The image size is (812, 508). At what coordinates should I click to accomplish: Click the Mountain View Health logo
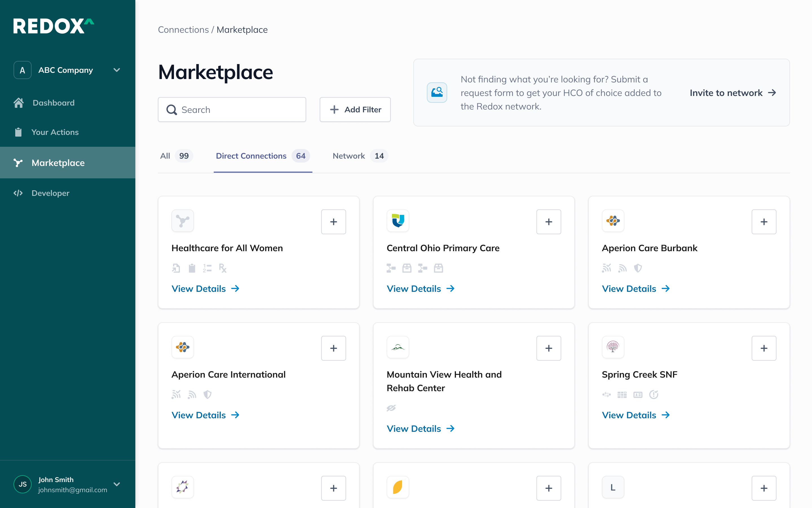click(398, 347)
